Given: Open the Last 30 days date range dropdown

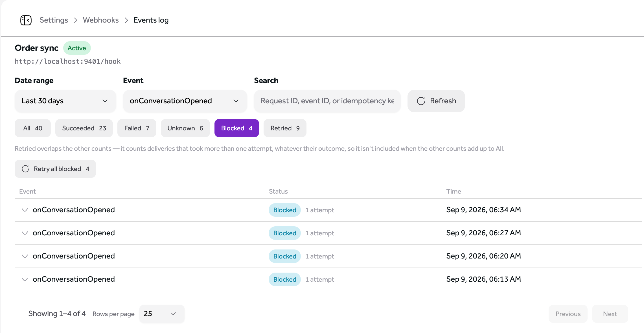Looking at the screenshot, I should click(x=65, y=101).
